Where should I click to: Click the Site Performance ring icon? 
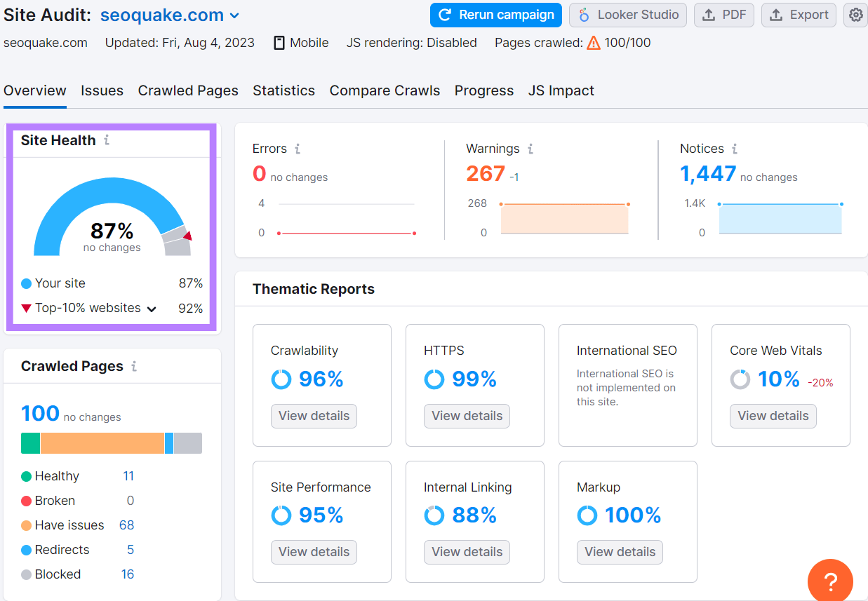point(281,515)
